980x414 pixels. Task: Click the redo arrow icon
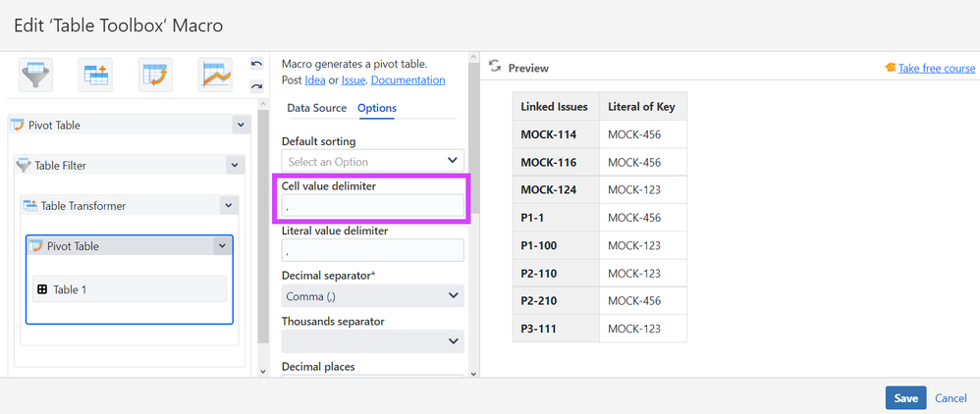[256, 86]
